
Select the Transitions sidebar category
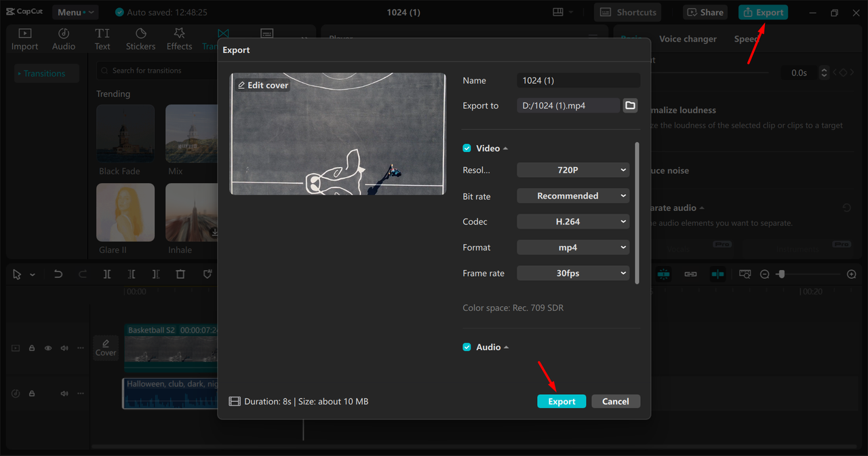click(x=47, y=73)
